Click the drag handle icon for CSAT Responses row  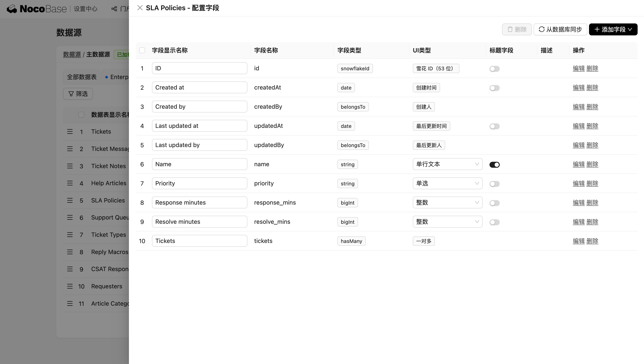pyautogui.click(x=70, y=269)
